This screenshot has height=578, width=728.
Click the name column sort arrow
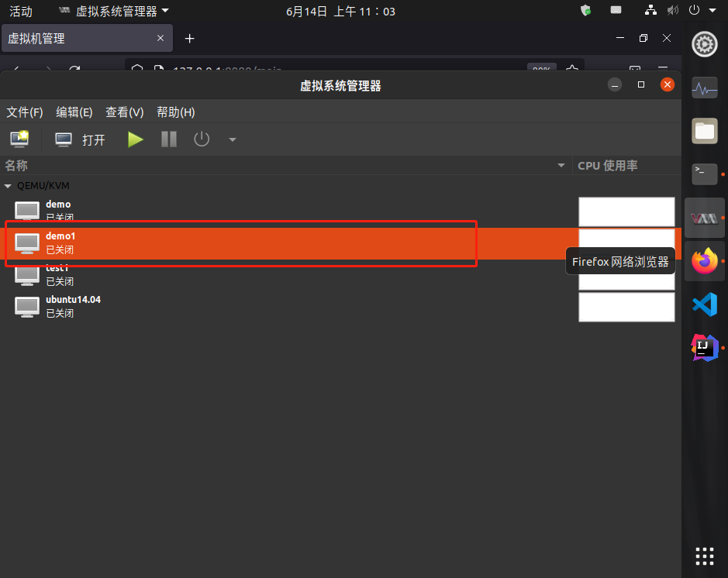pyautogui.click(x=561, y=166)
